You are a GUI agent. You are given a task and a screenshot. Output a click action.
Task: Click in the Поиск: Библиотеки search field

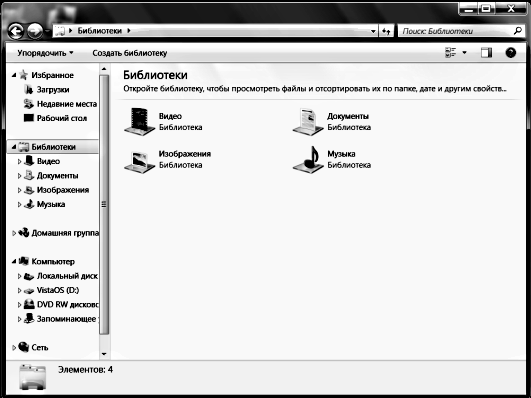pyautogui.click(x=455, y=31)
